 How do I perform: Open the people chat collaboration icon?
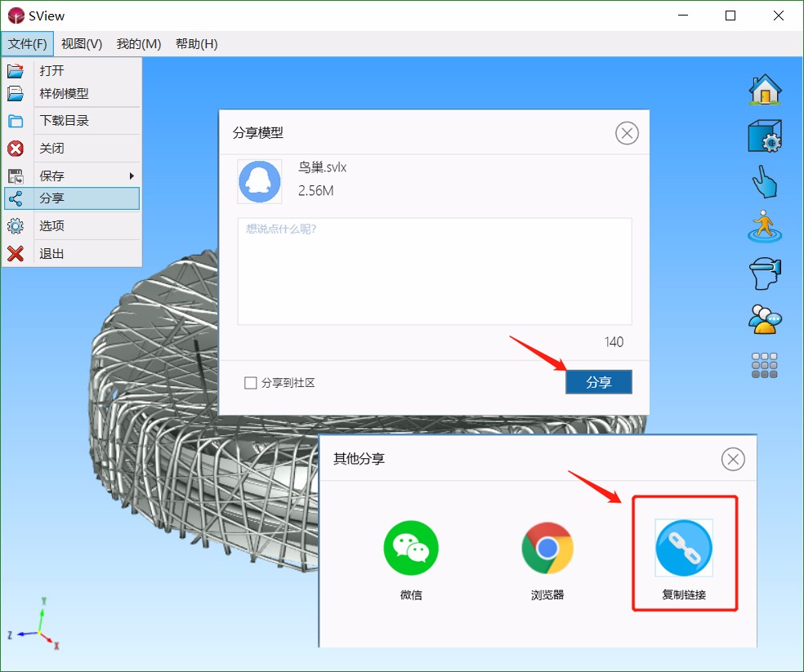click(x=765, y=318)
